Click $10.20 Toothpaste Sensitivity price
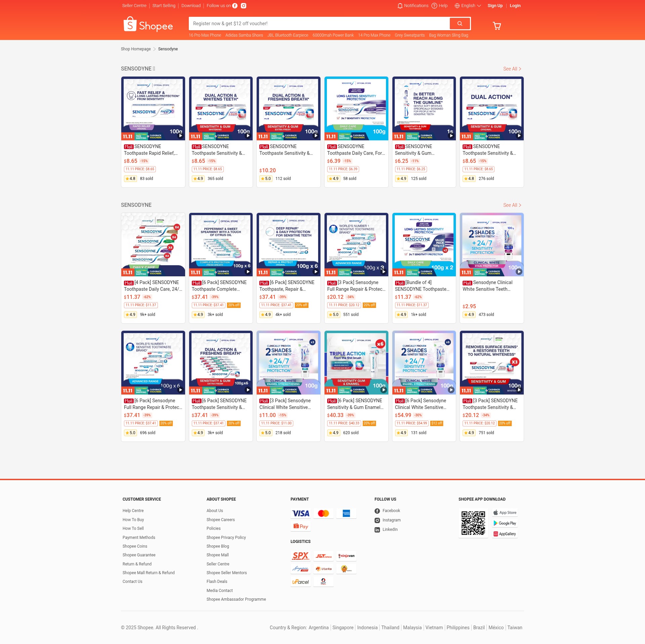Viewport: 645px width, 644px height. click(267, 171)
